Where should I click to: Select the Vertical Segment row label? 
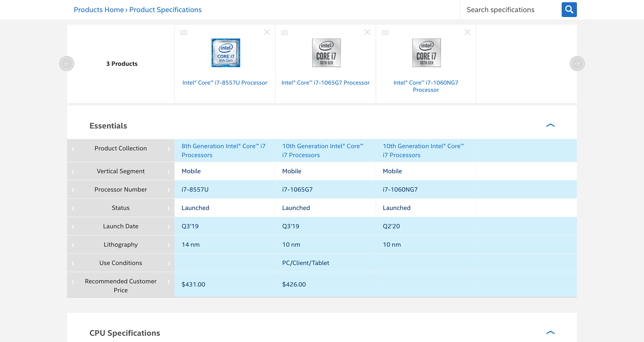(x=121, y=171)
